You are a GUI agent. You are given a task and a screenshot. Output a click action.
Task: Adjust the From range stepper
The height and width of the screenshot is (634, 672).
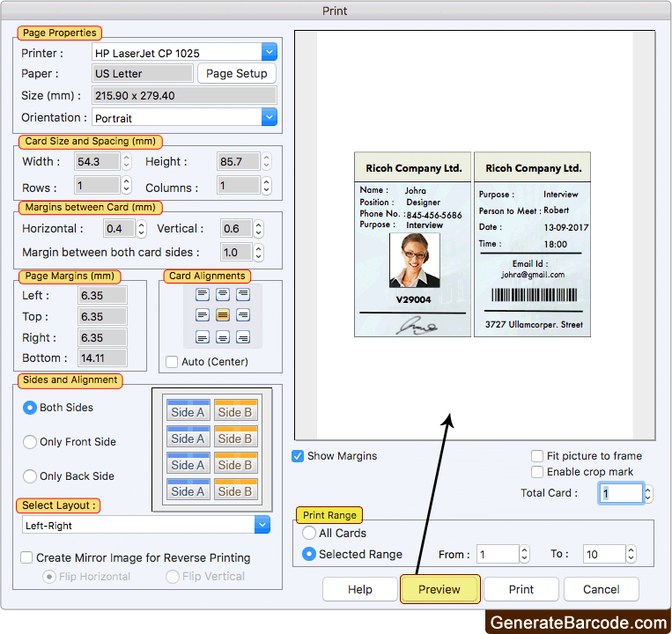(x=525, y=554)
